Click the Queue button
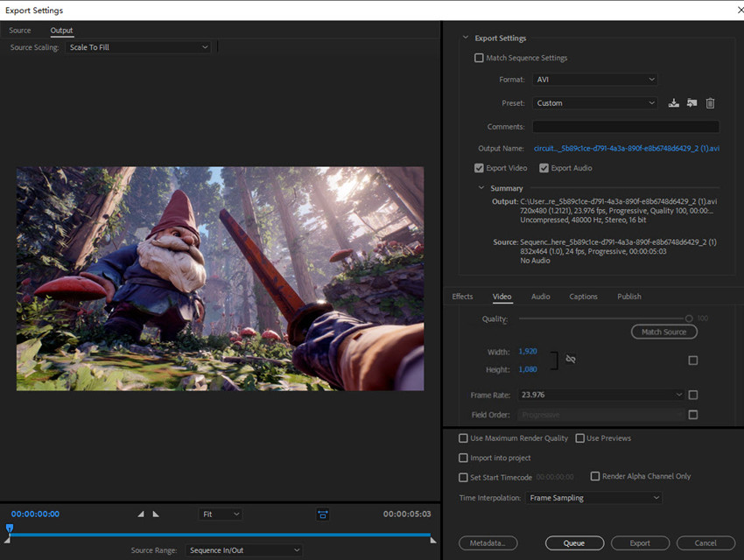 coord(574,543)
